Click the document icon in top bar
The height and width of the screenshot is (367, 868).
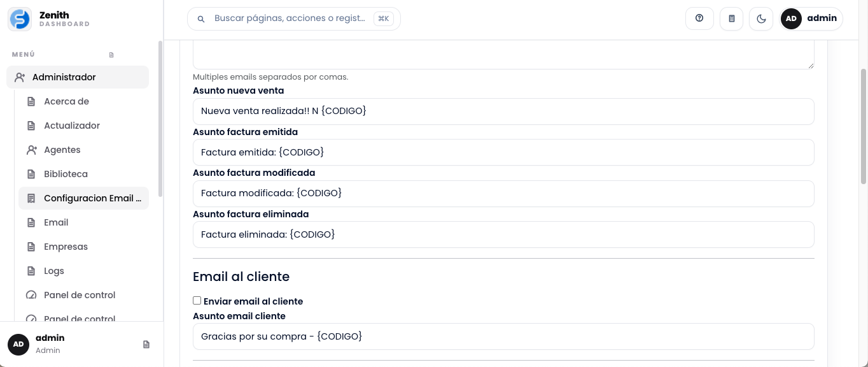click(x=731, y=18)
